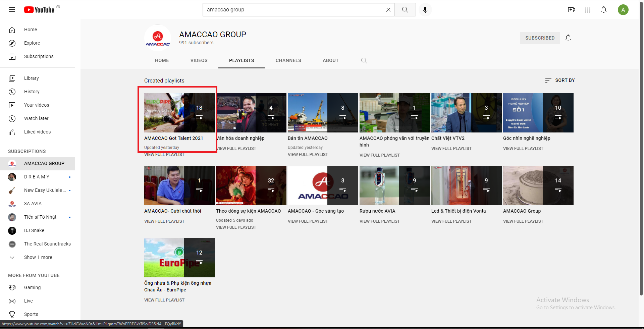
Task: Click the YouTube logo
Action: [39, 10]
